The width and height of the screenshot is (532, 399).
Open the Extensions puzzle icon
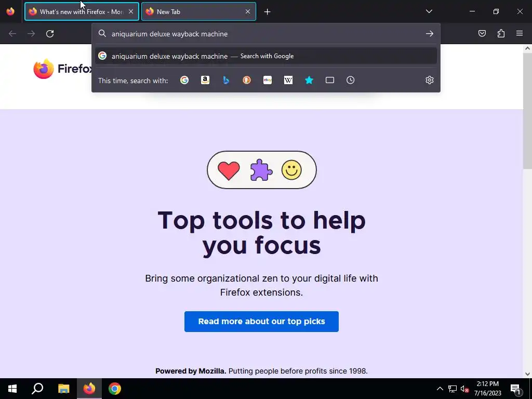point(501,33)
